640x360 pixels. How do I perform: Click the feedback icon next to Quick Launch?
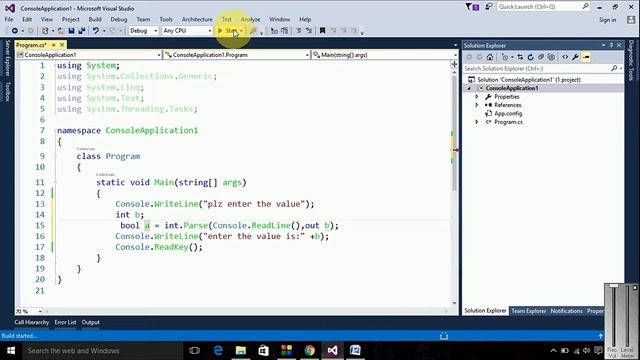point(489,7)
